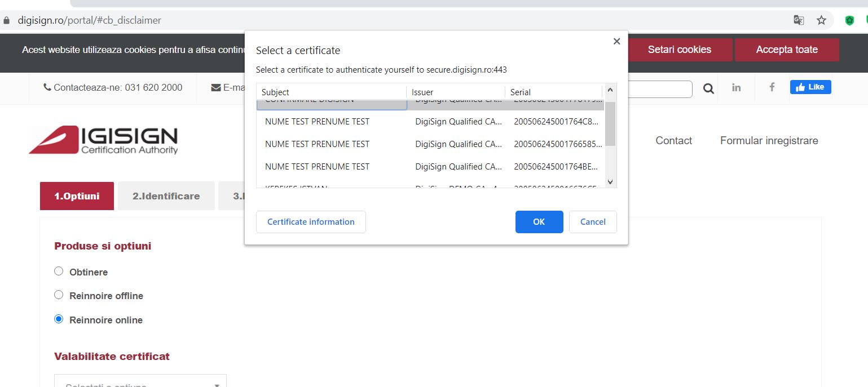Click scroll up arrow in certificate list
The width and height of the screenshot is (868, 387).
(610, 90)
